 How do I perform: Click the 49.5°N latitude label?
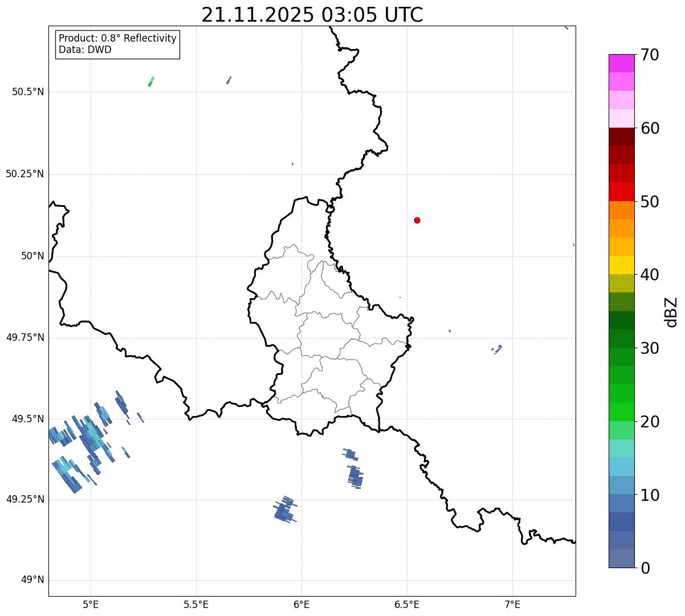click(28, 419)
